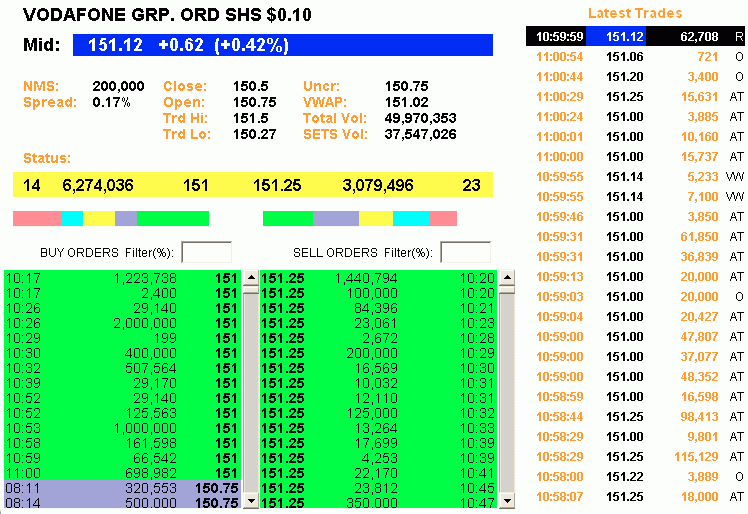Click best offer price 151.25 in yellow strip
Screen dimensions: 748x514
pos(277,185)
